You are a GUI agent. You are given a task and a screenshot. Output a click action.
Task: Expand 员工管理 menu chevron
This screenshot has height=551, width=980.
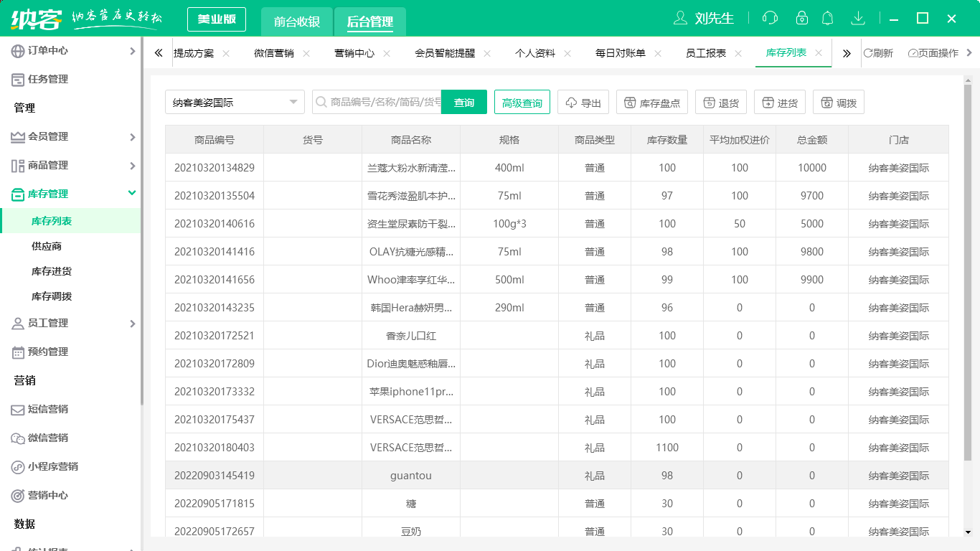pyautogui.click(x=132, y=323)
